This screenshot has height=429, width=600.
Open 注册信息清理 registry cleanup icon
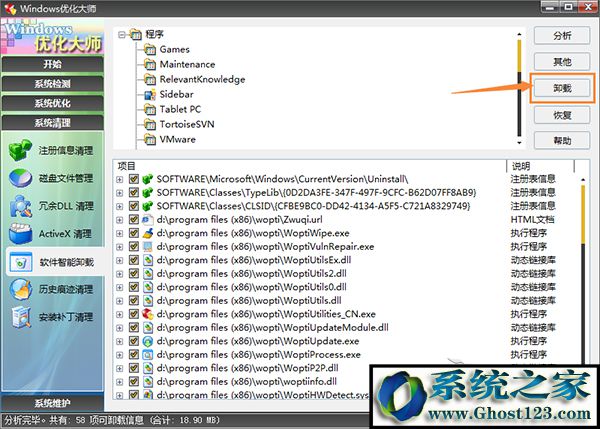point(21,152)
